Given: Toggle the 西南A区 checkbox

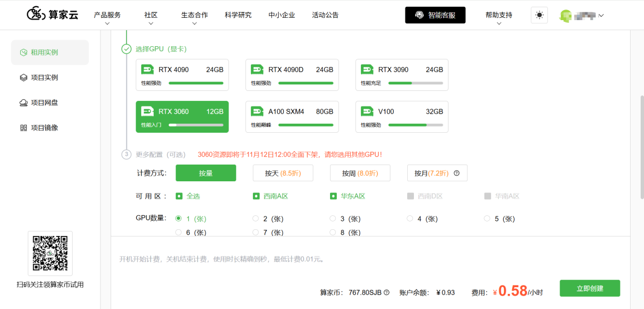Looking at the screenshot, I should coord(256,196).
